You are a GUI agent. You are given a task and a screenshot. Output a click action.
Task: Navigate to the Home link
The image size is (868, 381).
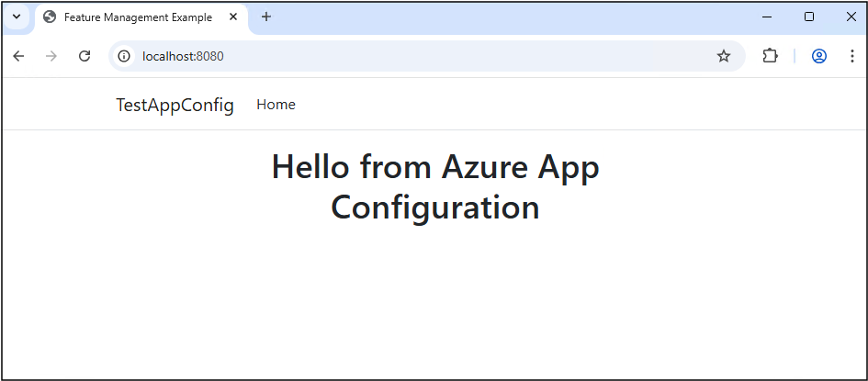[x=276, y=105]
